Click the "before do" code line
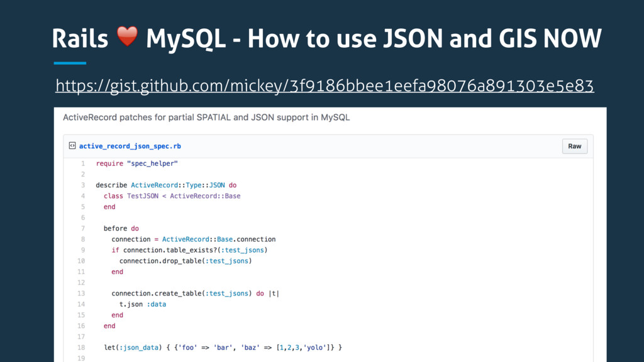Viewport: 644px width, 362px height. click(121, 229)
